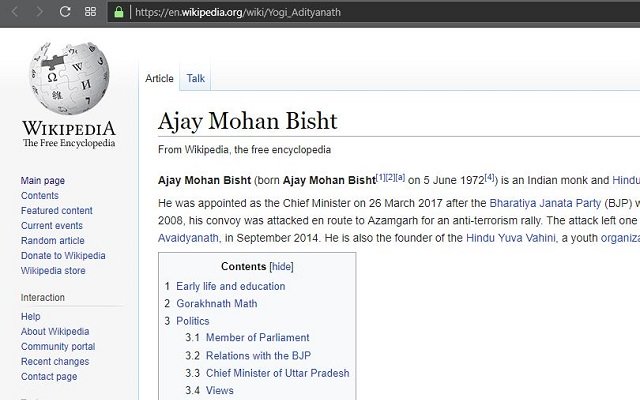Select the Article tab
Image resolution: width=640 pixels, height=400 pixels.
159,78
